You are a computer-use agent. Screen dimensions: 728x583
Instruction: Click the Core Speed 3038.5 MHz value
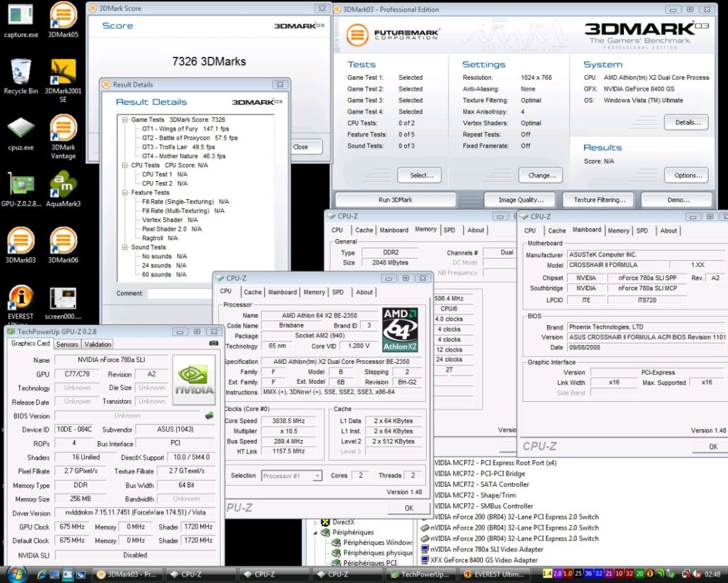[289, 421]
